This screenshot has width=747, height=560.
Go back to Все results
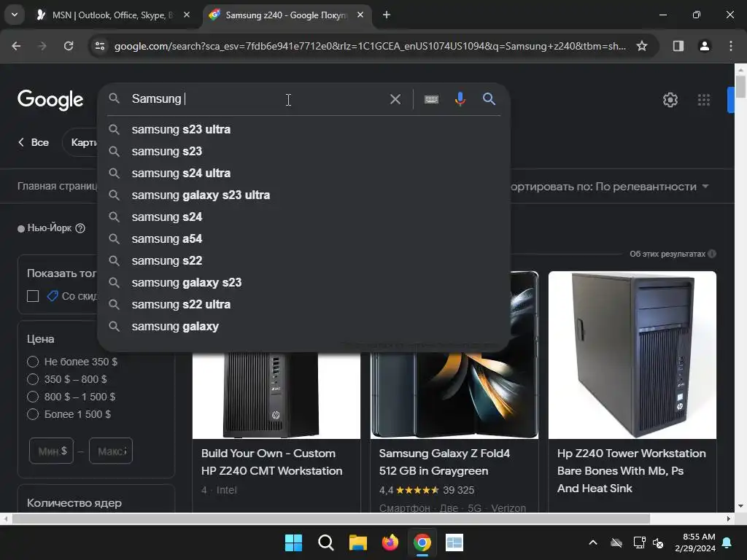pyautogui.click(x=34, y=142)
